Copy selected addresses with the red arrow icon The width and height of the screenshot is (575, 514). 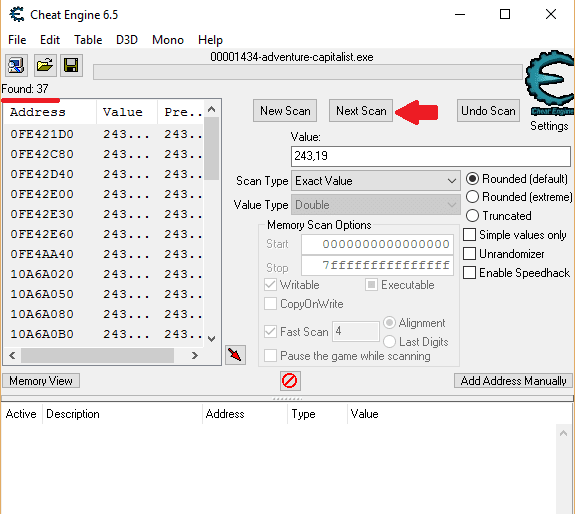click(235, 355)
